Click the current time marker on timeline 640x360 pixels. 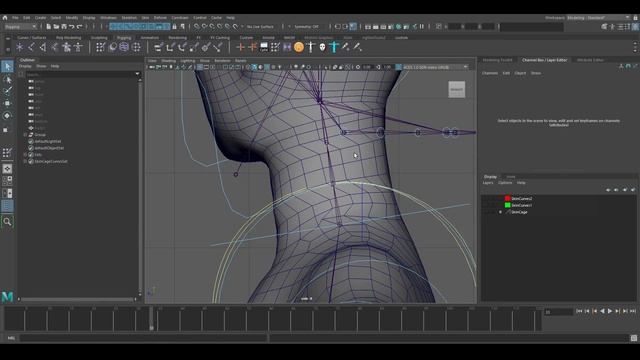(151, 319)
